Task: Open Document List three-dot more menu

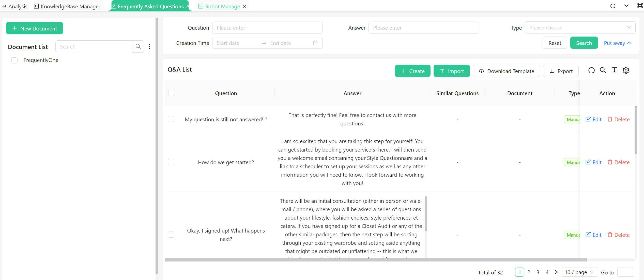Action: [149, 46]
